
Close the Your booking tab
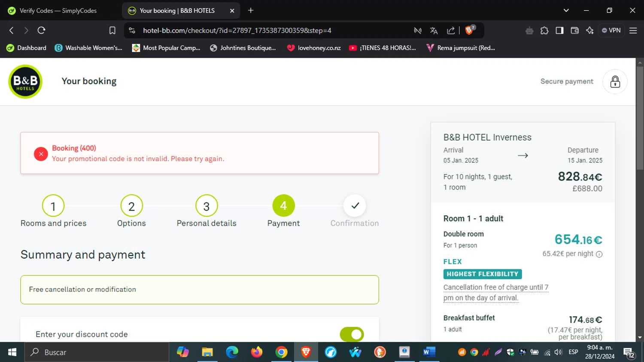[232, 11]
